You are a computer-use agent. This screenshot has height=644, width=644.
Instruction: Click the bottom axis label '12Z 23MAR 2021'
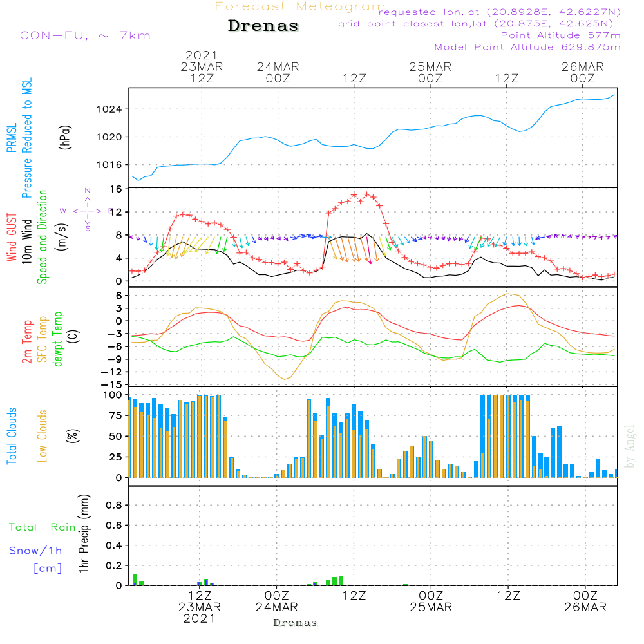(x=200, y=607)
